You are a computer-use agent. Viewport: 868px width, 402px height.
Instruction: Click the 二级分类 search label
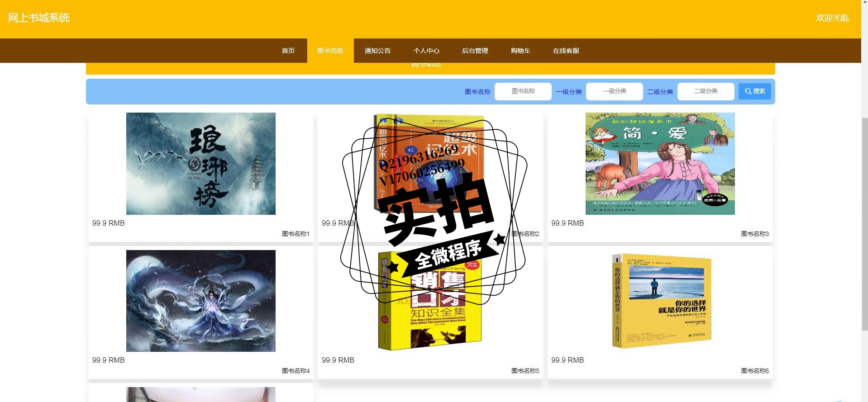660,92
